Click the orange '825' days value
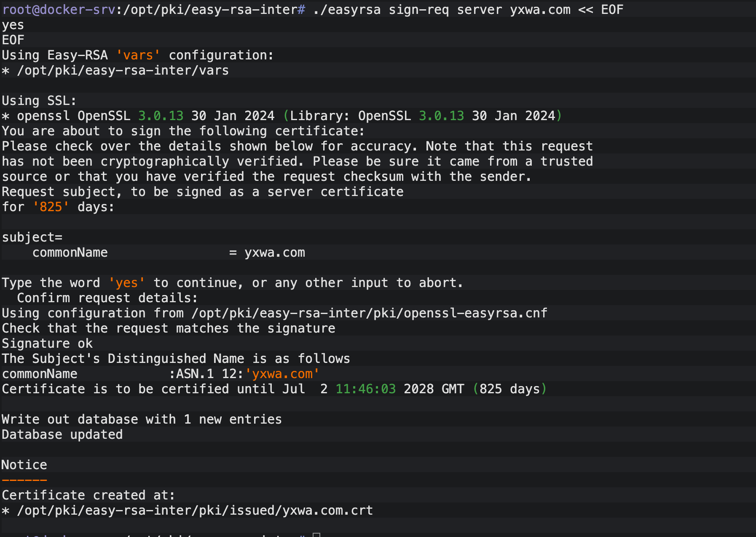Screen dimensions: 756x537 [51, 207]
